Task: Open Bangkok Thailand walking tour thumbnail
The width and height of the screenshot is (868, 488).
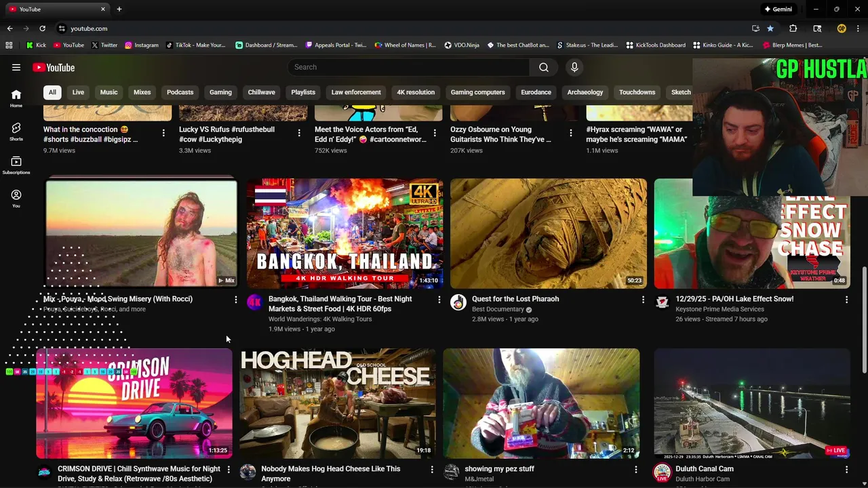Action: click(344, 234)
